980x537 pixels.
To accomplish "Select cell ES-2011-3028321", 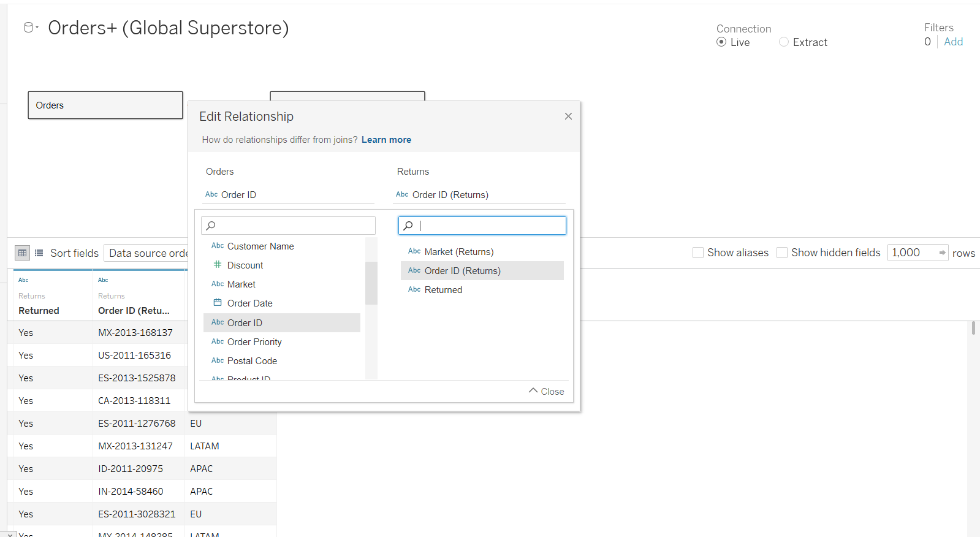I will coord(139,514).
